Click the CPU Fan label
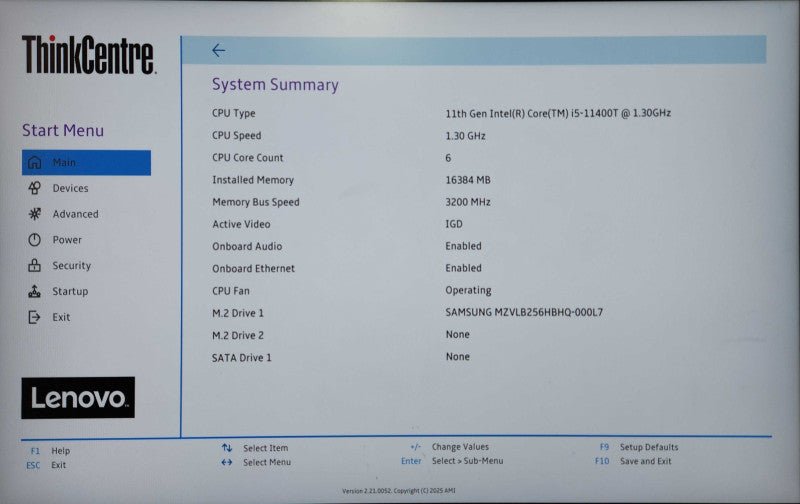The image size is (800, 504). pos(231,291)
